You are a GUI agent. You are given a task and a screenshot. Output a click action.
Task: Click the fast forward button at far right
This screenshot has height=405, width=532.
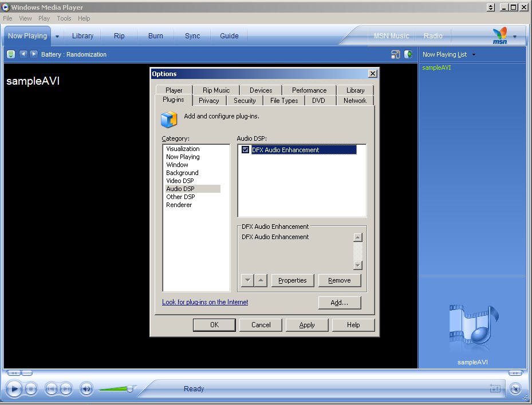515,373
